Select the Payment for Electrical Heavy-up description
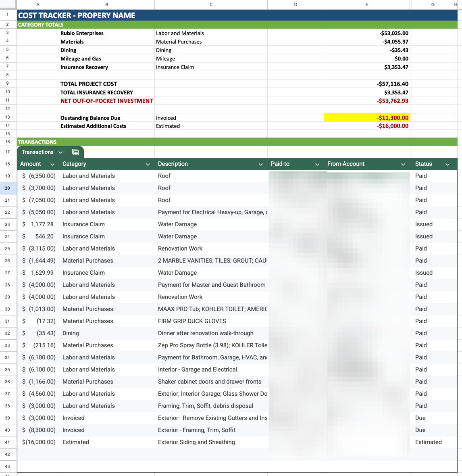This screenshot has height=476, width=462. 211,212
